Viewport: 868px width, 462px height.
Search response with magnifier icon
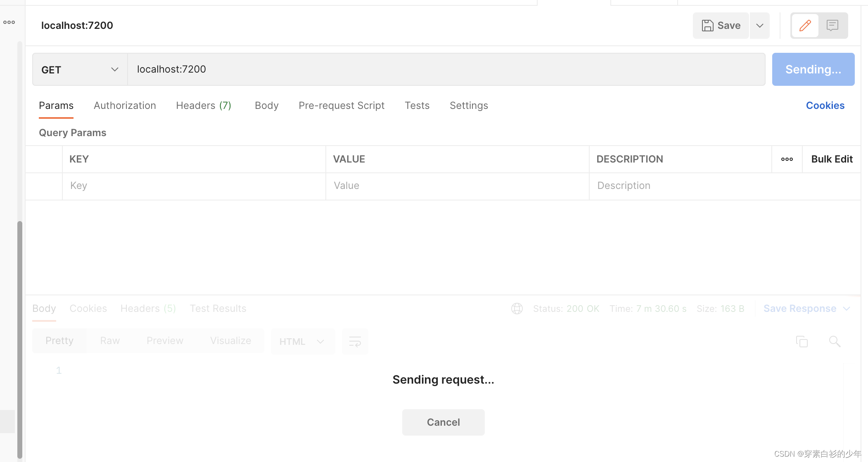click(x=834, y=341)
